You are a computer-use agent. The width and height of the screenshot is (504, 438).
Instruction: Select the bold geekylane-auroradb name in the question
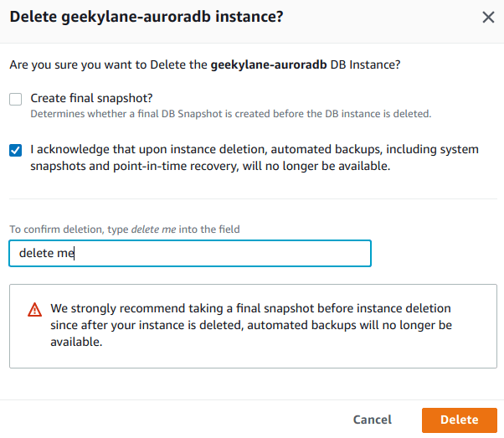click(x=269, y=64)
